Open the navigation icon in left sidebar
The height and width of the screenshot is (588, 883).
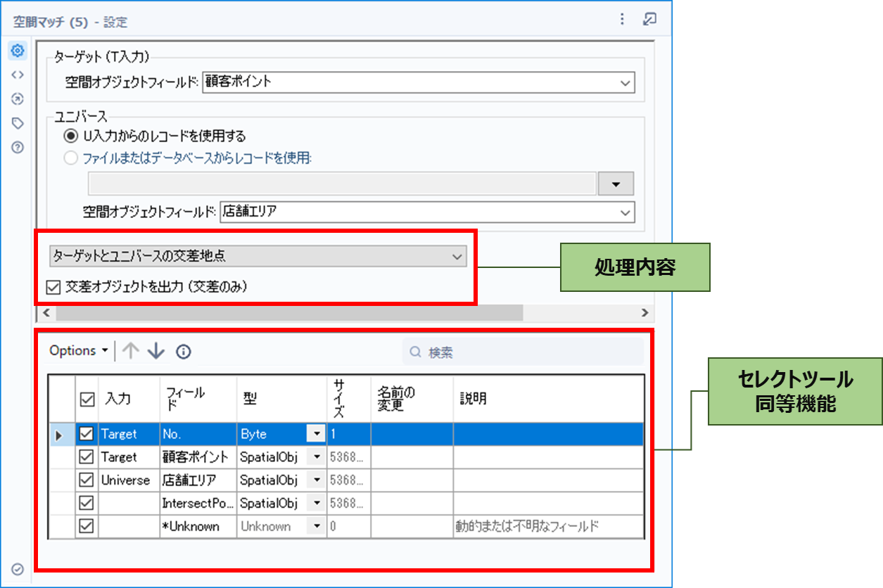tap(18, 99)
